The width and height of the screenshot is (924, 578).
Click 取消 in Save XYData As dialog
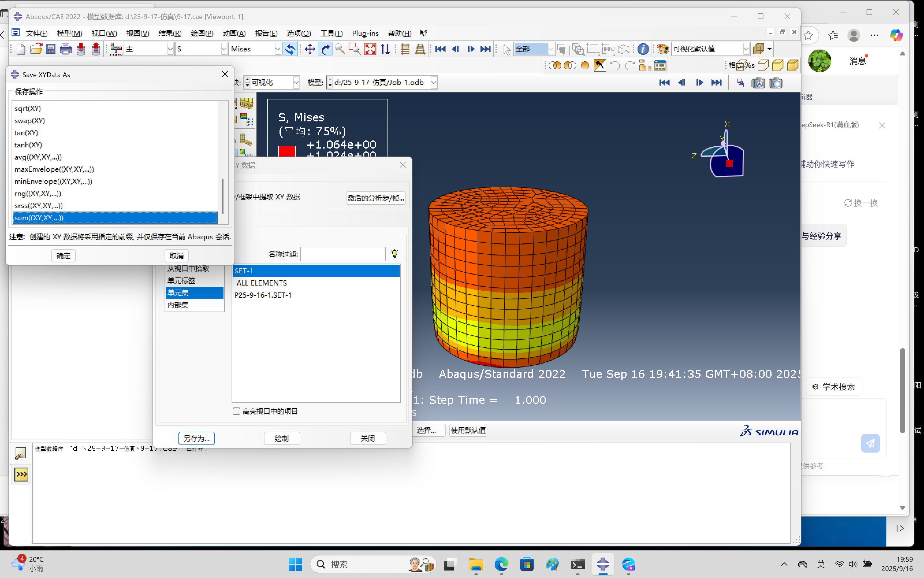click(x=177, y=256)
